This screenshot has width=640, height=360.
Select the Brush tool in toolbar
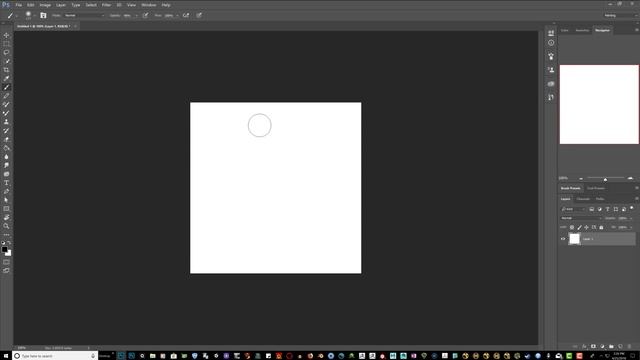pyautogui.click(x=6, y=87)
